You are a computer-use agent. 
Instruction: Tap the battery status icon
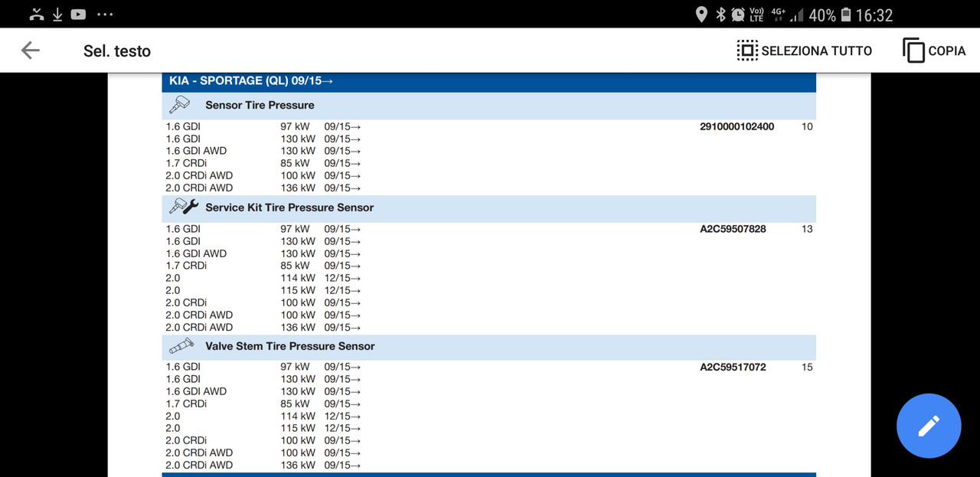coord(846,15)
